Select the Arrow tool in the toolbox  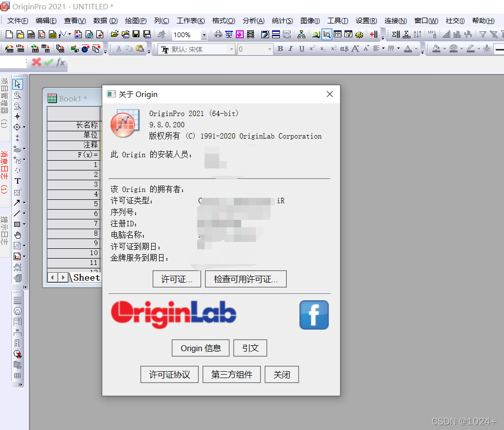[17, 203]
